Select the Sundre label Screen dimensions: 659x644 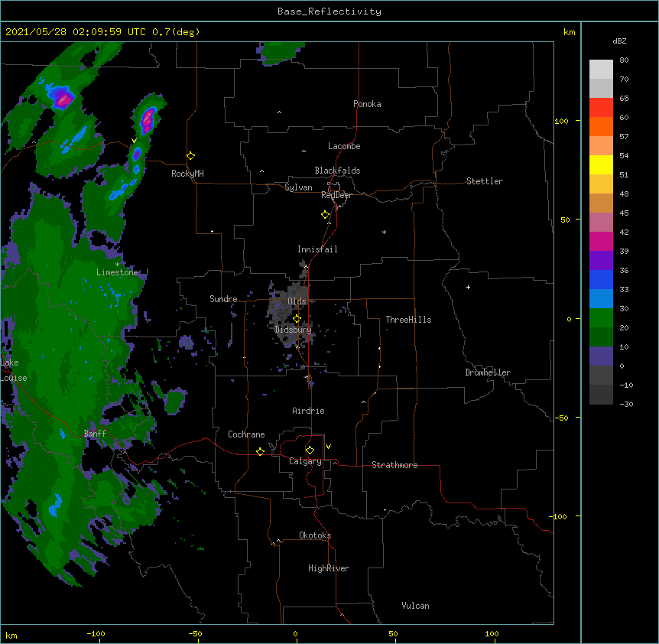tap(223, 299)
